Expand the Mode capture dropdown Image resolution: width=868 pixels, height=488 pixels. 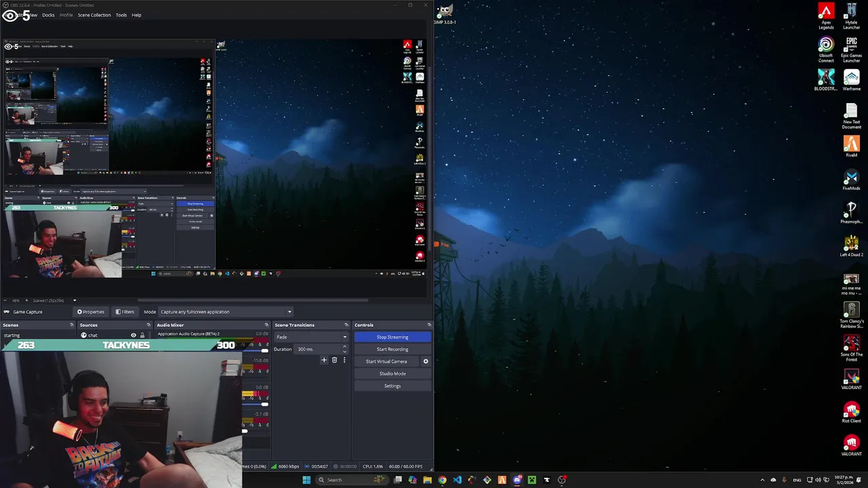[x=290, y=312]
